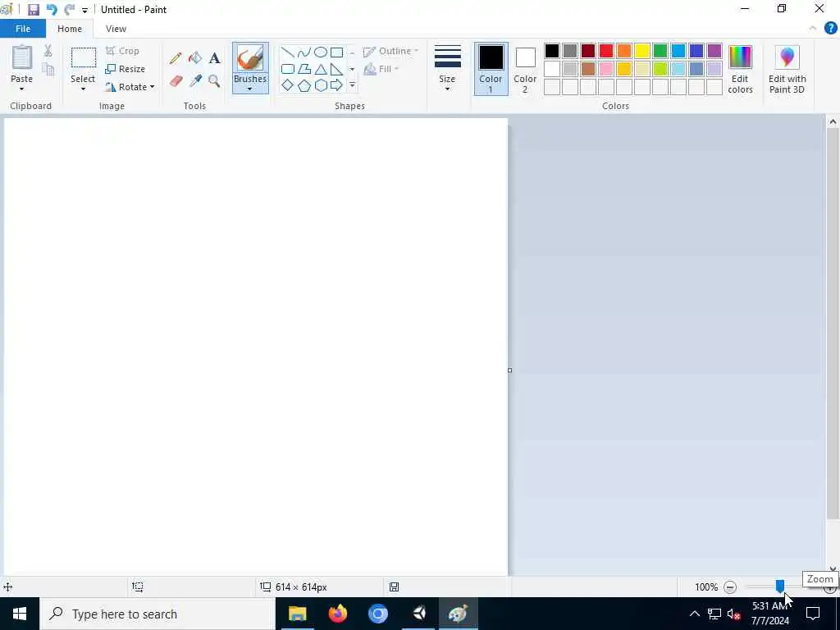Click the Undo arrow in title bar
Image resolution: width=840 pixels, height=630 pixels.
(52, 10)
